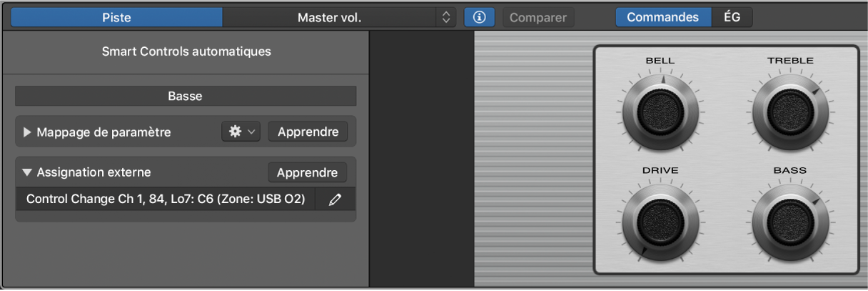Click the stepper arrows beside Master vol.
The image size is (868, 291).
tap(446, 17)
